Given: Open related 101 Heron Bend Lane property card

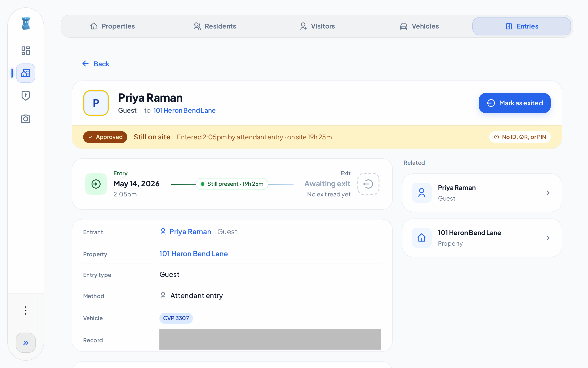Looking at the screenshot, I should point(482,238).
